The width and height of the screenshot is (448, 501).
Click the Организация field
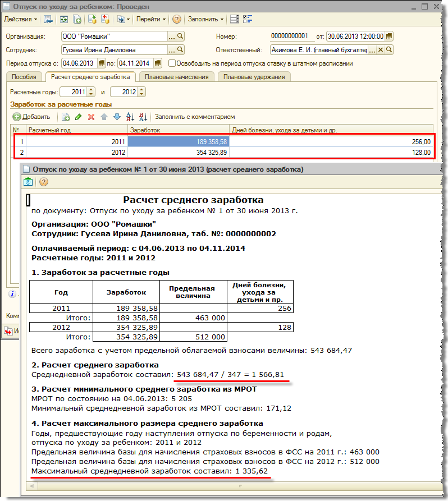click(x=115, y=36)
